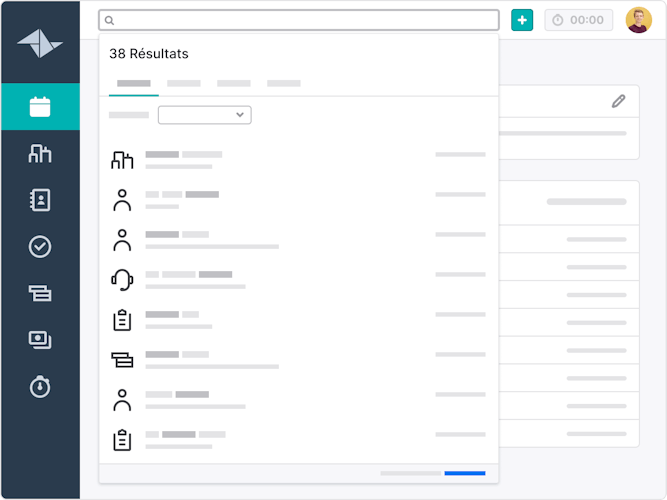Screen dimensions: 667x500
Task: Start the 00:00 timer button
Action: [578, 20]
